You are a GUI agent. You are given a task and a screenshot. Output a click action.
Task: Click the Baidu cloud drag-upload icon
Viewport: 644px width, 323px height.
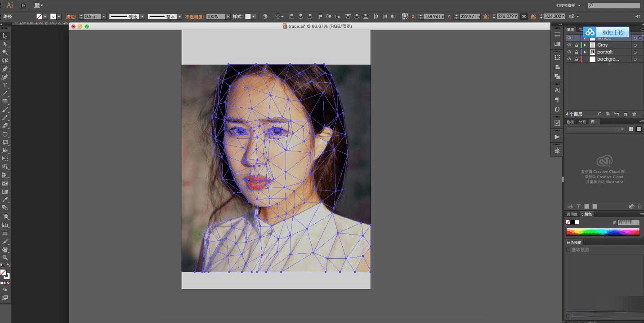(x=590, y=32)
